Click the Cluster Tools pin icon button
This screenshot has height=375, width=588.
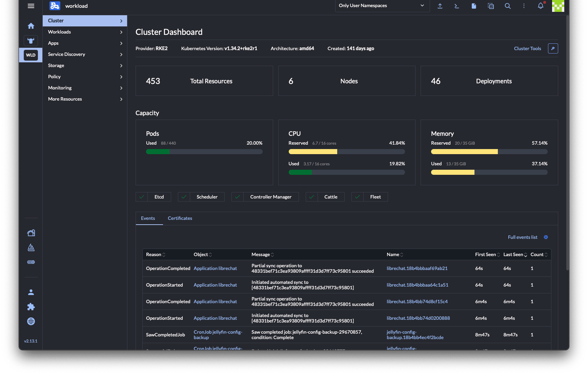tap(553, 48)
